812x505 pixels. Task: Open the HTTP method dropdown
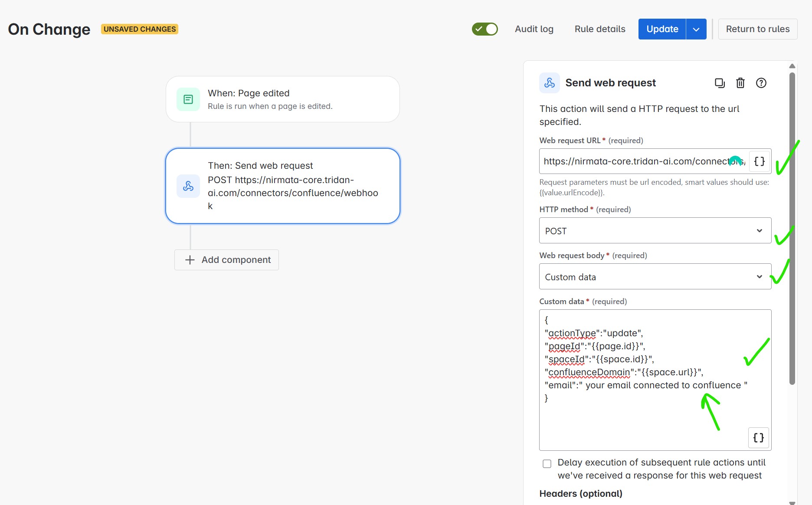click(655, 230)
